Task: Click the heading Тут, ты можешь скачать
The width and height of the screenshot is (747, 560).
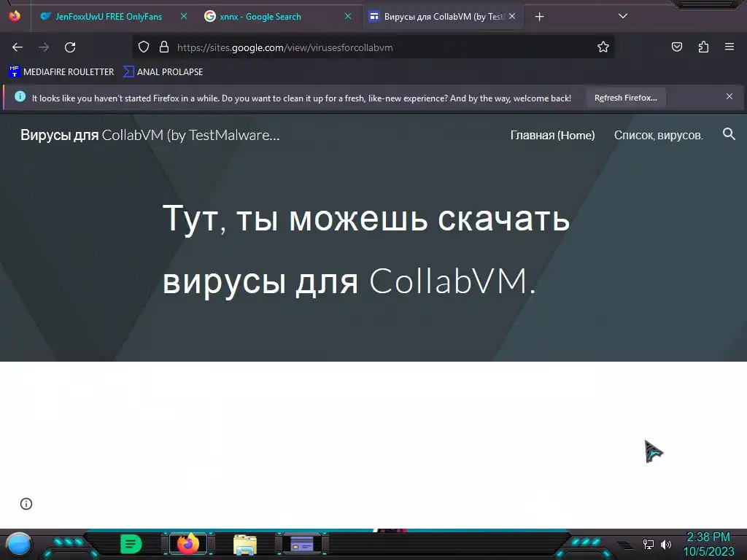Action: (366, 219)
